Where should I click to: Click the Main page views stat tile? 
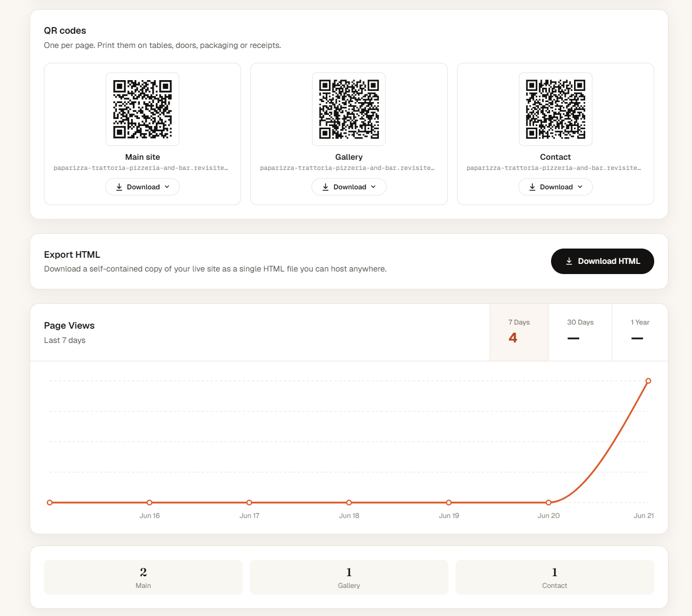pos(143,577)
